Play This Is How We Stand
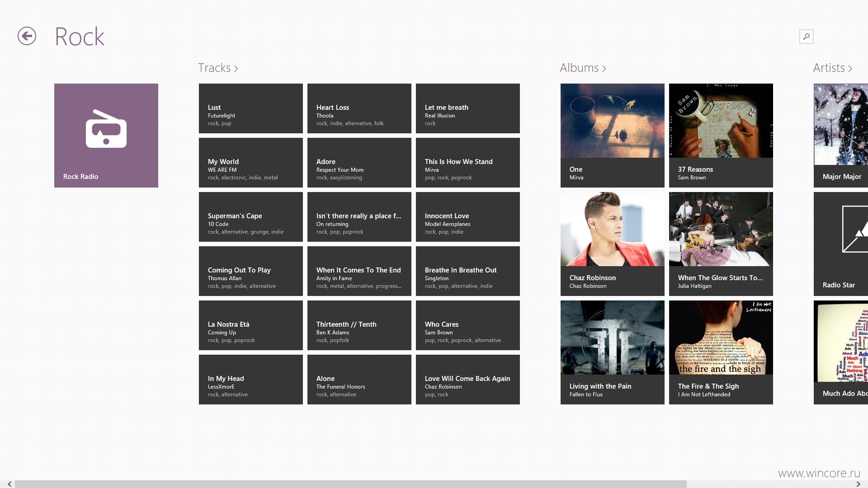Screen dimensions: 868x488 coord(468,163)
